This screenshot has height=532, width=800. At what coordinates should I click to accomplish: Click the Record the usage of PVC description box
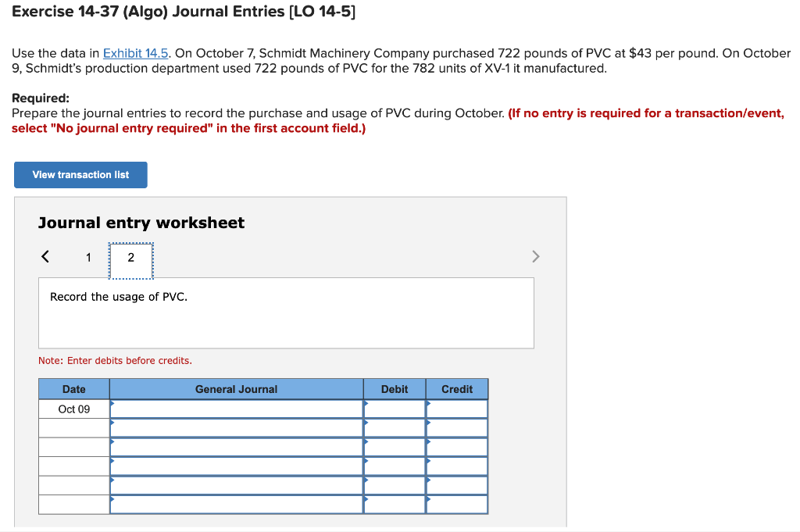point(286,312)
